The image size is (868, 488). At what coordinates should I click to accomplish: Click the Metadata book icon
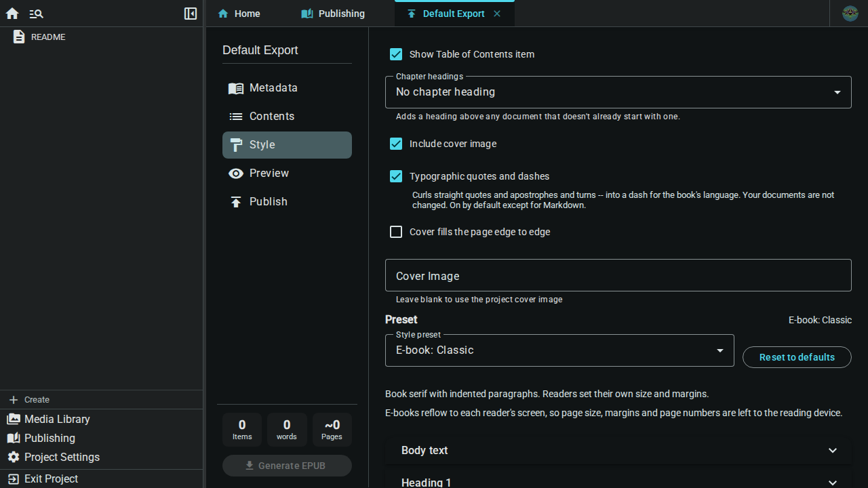236,88
